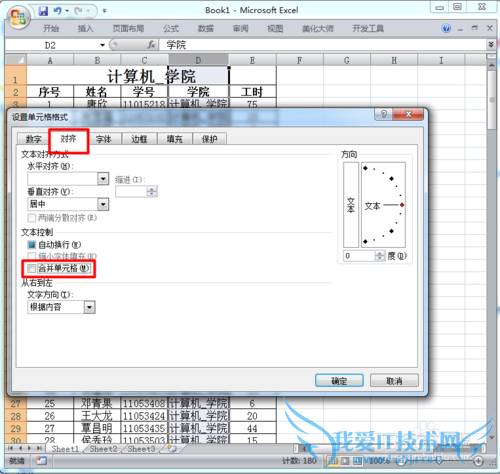Screen dimensions: 500x474
Task: Click the Save floppy disk icon
Action: 43,11
